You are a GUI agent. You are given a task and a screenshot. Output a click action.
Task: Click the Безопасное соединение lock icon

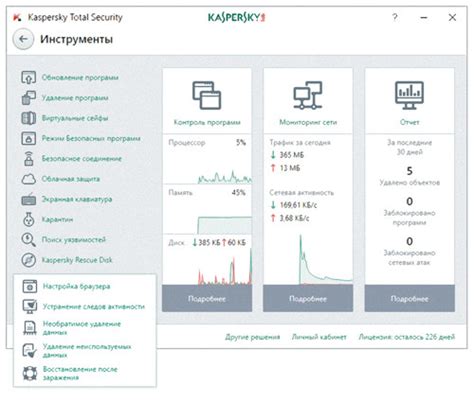coord(29,159)
